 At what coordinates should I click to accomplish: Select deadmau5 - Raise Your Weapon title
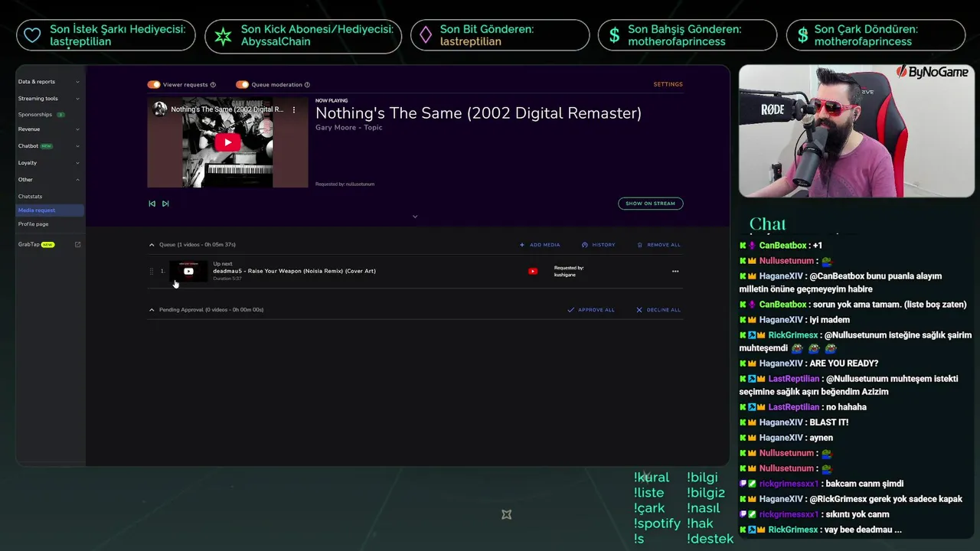pyautogui.click(x=294, y=271)
